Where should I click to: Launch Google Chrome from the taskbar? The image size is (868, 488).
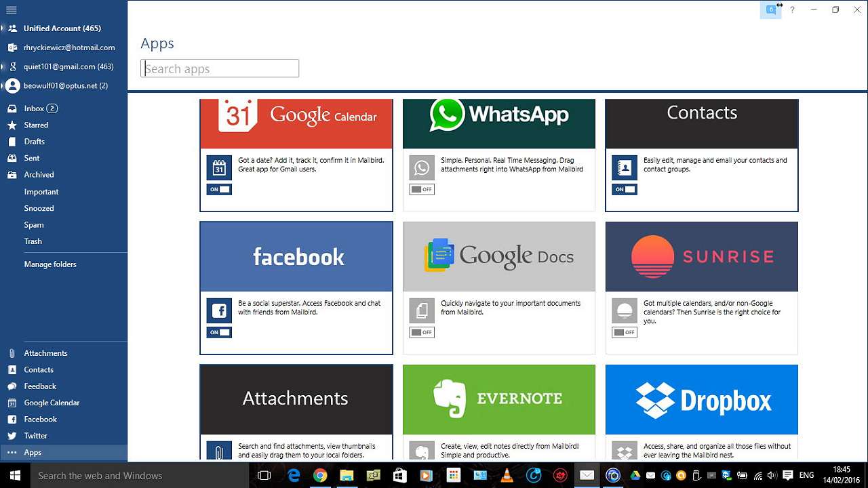pyautogui.click(x=320, y=475)
